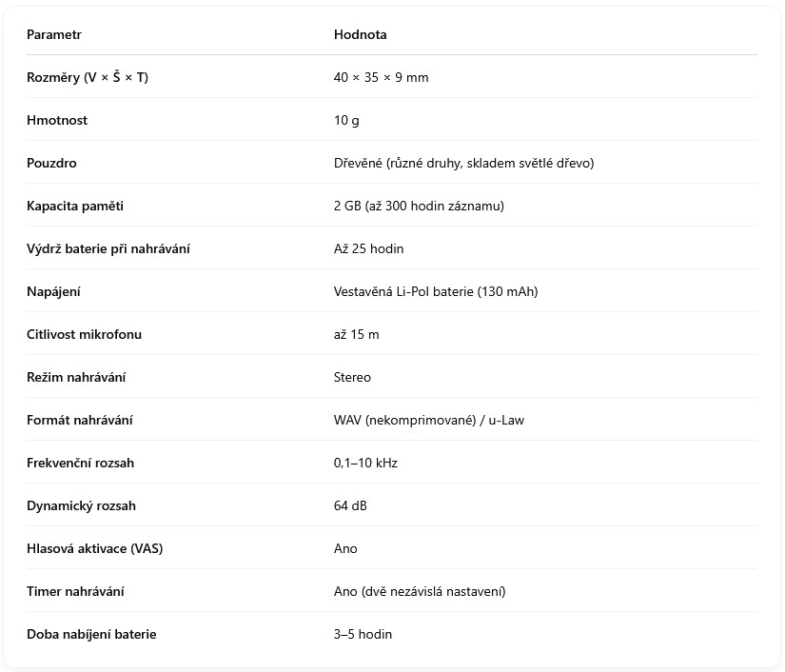Viewport: 785px width, 672px height.
Task: Click the 64 dB dynamic range value
Action: (350, 506)
